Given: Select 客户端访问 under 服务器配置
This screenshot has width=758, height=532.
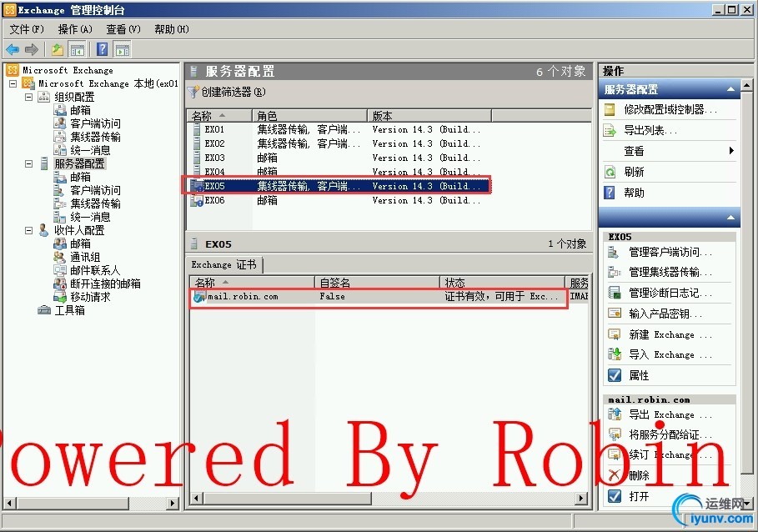Looking at the screenshot, I should [x=95, y=190].
